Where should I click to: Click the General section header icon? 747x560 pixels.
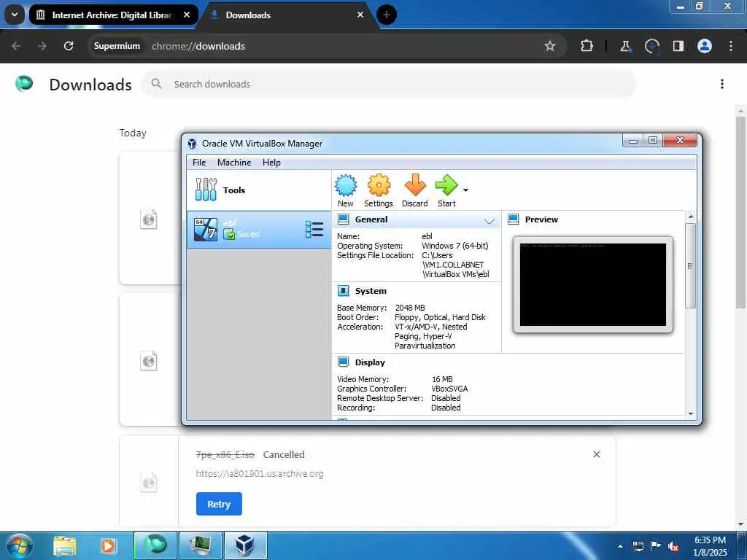click(x=343, y=219)
